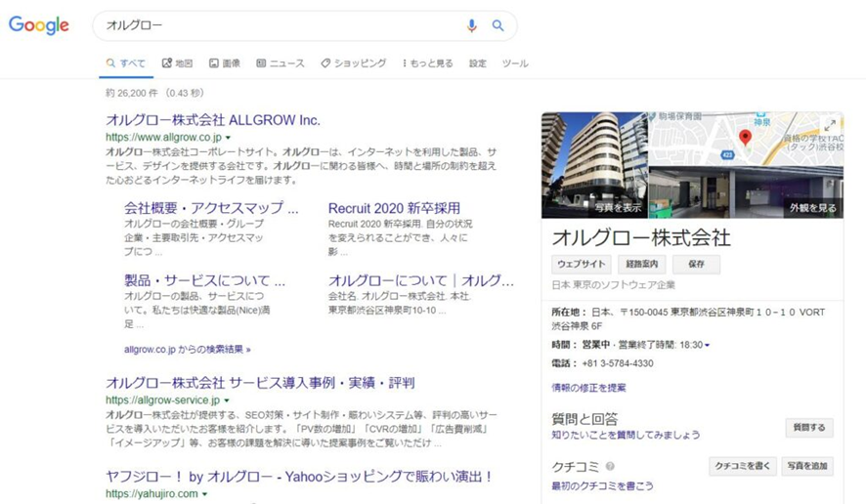Viewport: 866px width, 504px height.
Task: Open the ニュース tab
Action: pyautogui.click(x=281, y=63)
